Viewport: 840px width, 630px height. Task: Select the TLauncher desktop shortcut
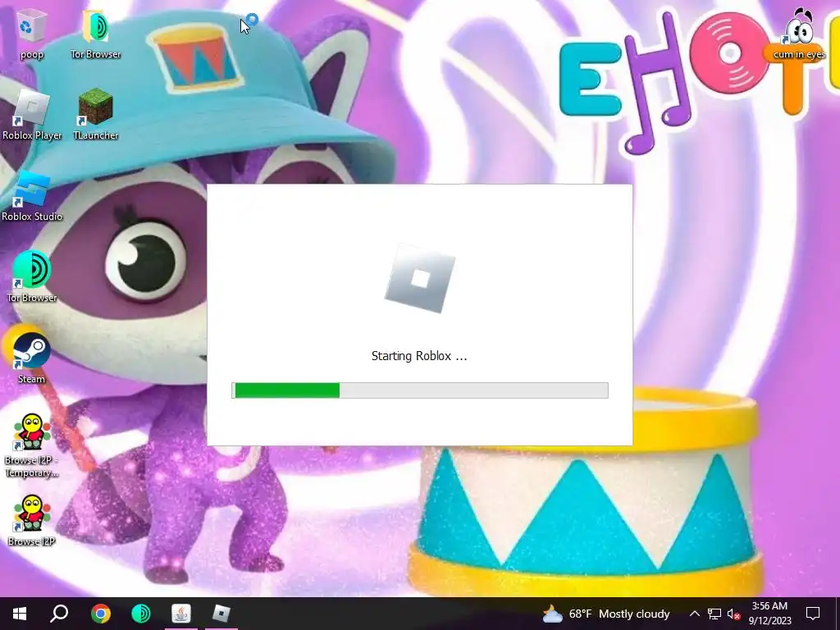tap(96, 115)
